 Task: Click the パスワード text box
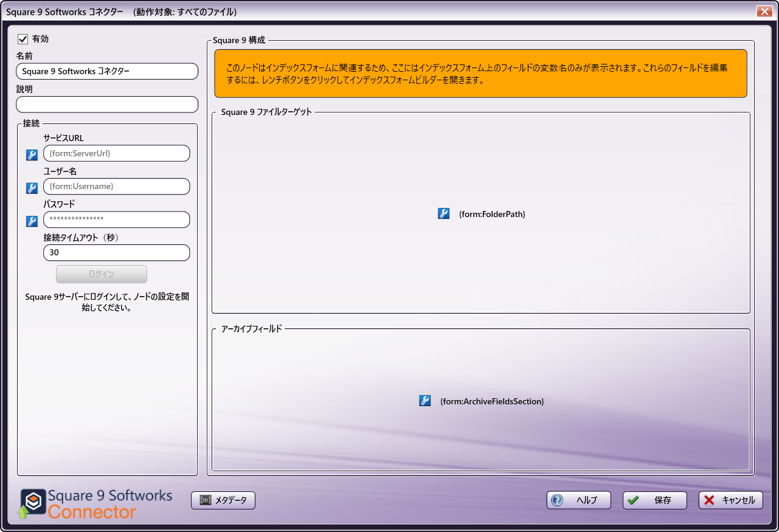coord(117,219)
